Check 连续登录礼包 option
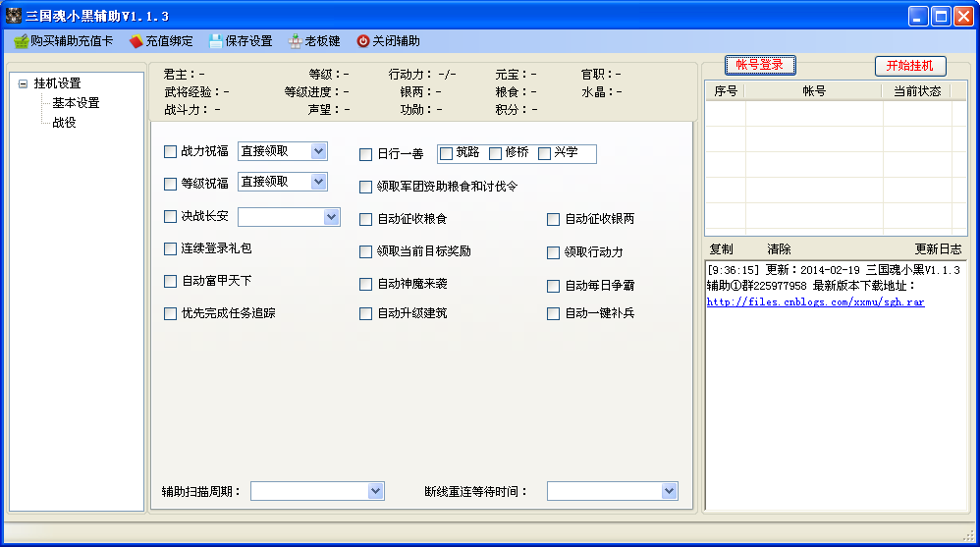 pos(170,248)
